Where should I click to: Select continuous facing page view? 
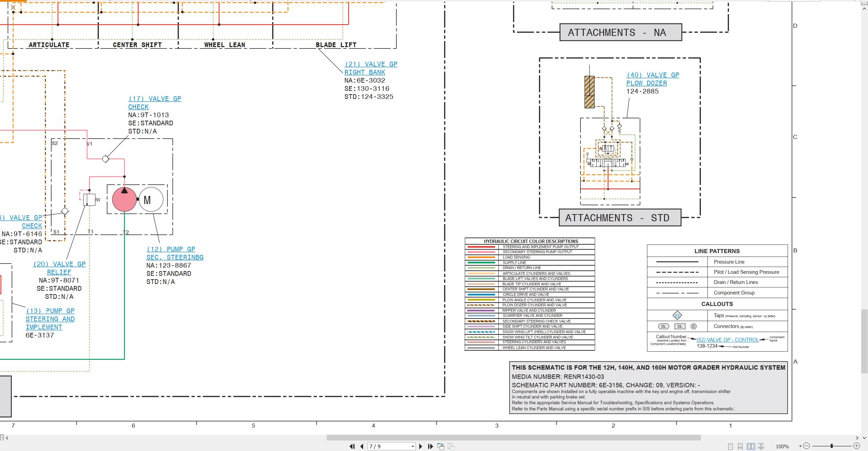[761, 446]
